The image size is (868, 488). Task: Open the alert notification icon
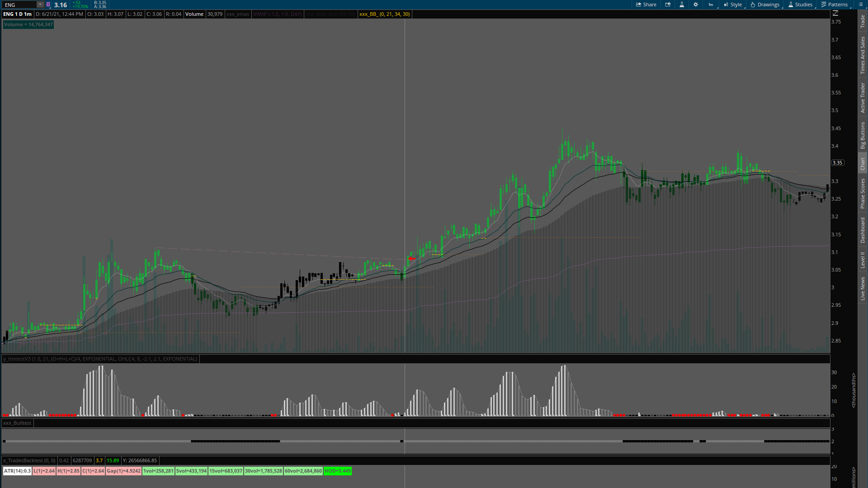click(668, 5)
